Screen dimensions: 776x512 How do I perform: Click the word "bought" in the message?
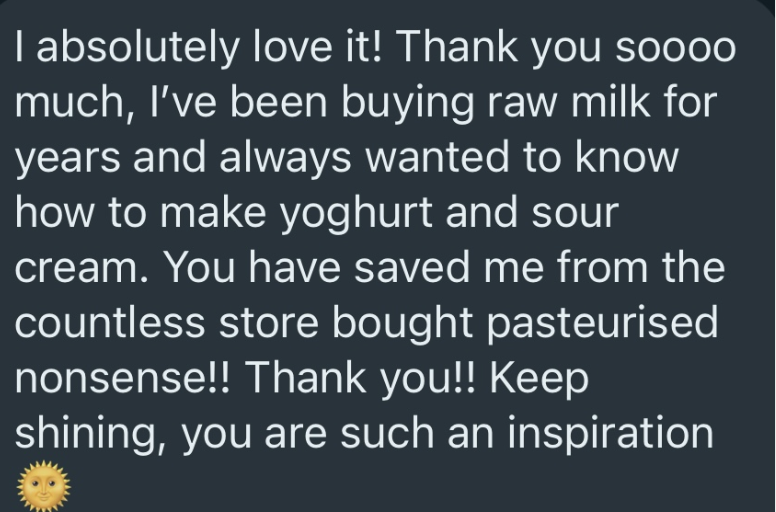coord(402,324)
